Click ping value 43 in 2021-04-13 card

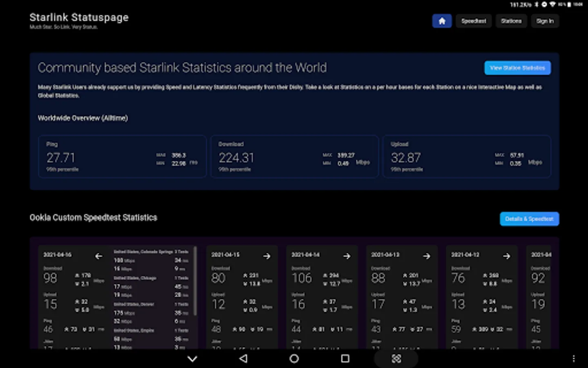[376, 329]
